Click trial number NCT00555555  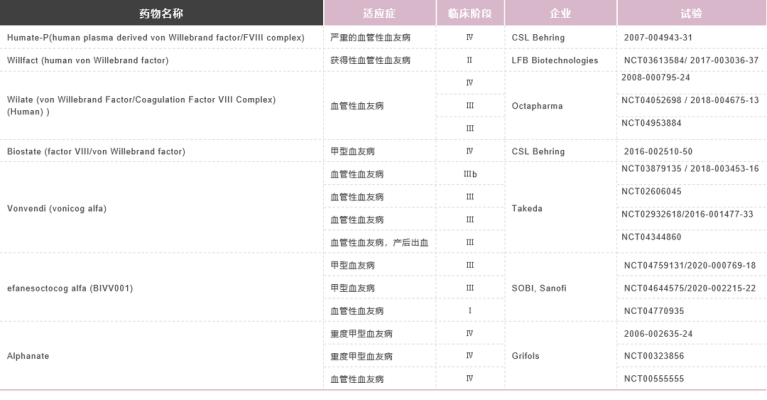pos(654,379)
